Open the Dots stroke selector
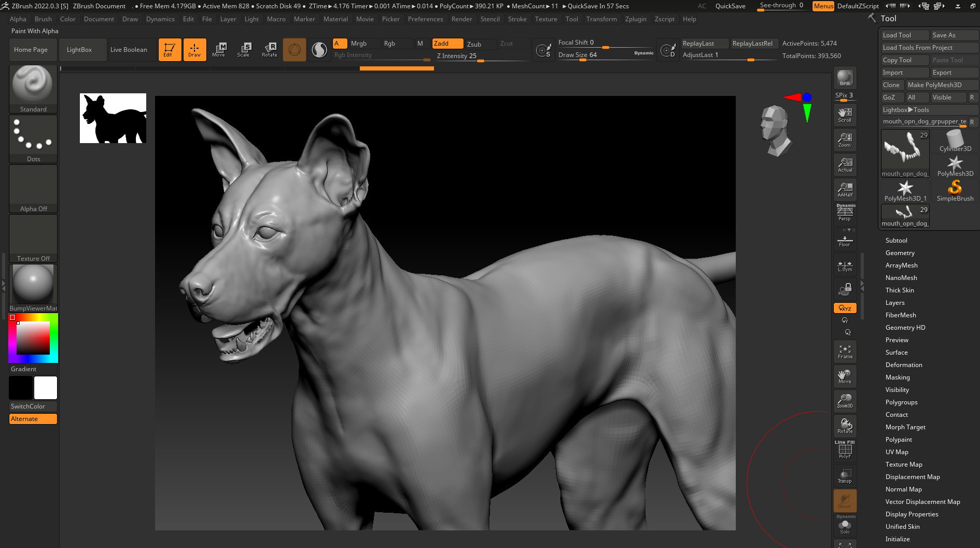Image resolution: width=980 pixels, height=548 pixels. coord(33,138)
